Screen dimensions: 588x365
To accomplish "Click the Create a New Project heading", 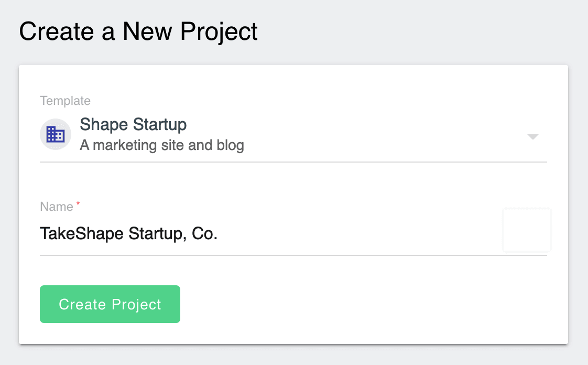I will [x=138, y=31].
